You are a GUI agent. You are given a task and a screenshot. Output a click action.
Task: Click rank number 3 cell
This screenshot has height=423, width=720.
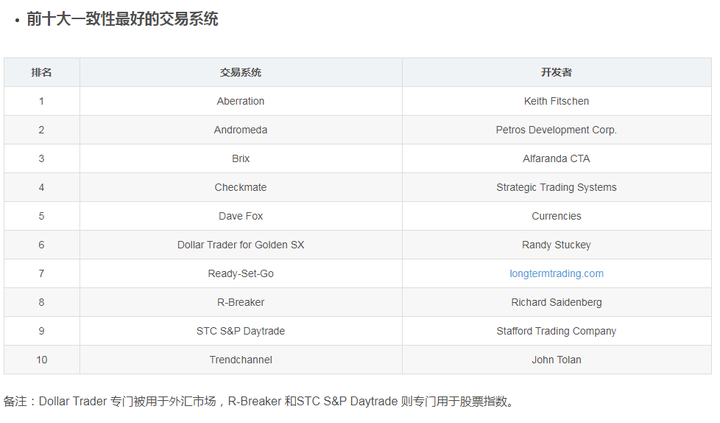pos(42,159)
